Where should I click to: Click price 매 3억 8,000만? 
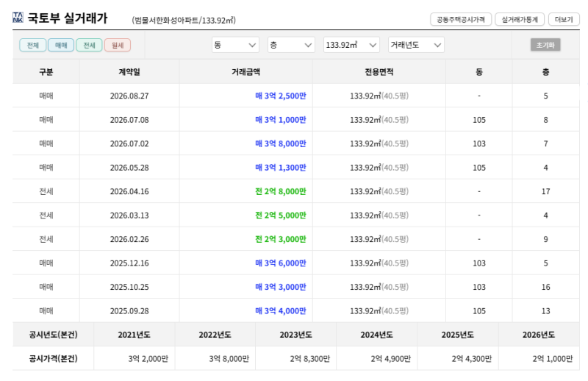(x=281, y=143)
